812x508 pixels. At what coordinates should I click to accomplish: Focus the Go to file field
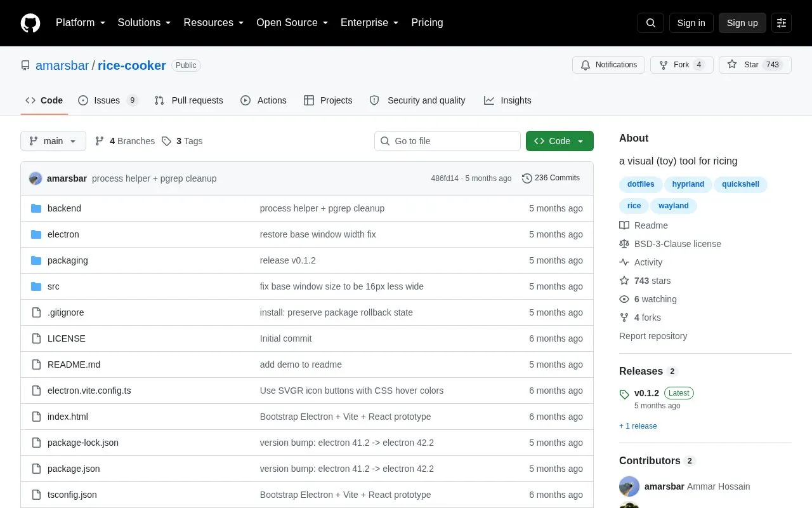[447, 141]
